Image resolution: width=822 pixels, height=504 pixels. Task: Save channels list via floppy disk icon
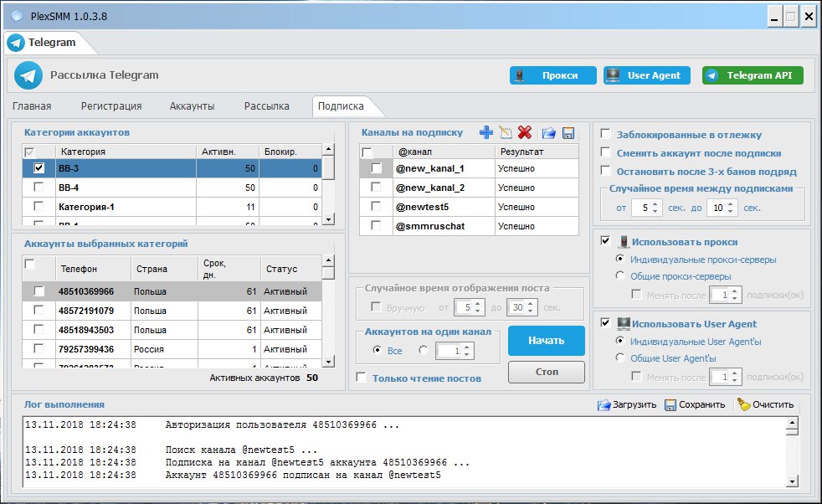point(568,132)
